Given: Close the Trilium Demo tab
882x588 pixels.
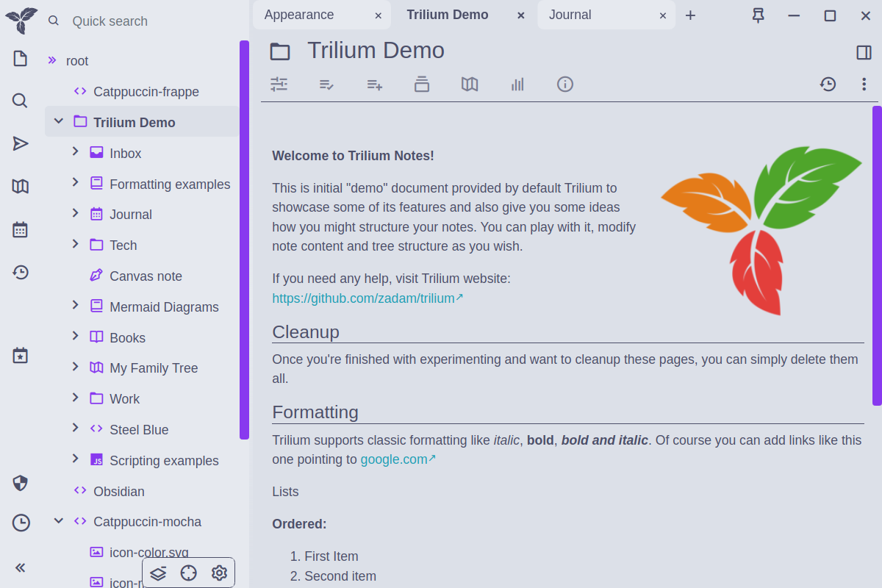Looking at the screenshot, I should point(520,15).
